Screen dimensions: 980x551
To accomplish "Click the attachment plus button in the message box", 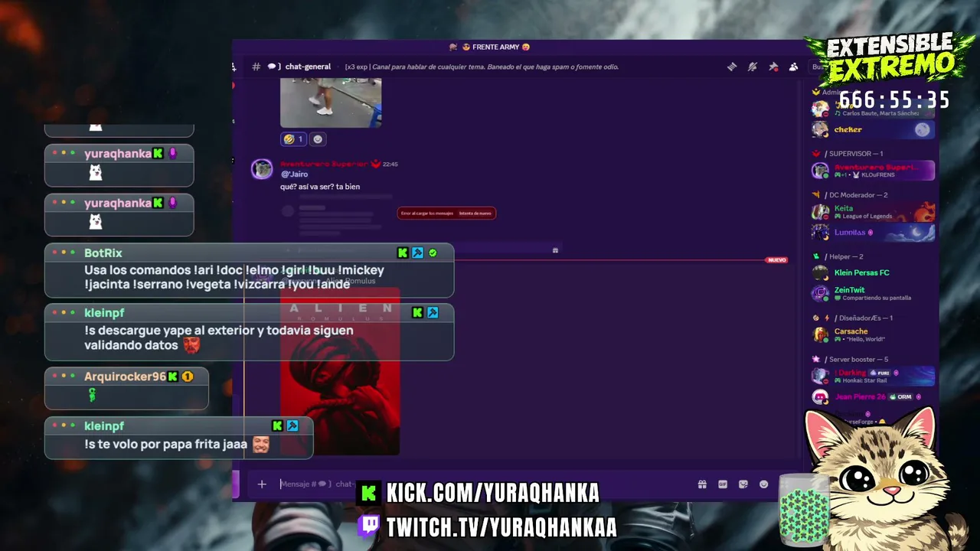I will 262,484.
